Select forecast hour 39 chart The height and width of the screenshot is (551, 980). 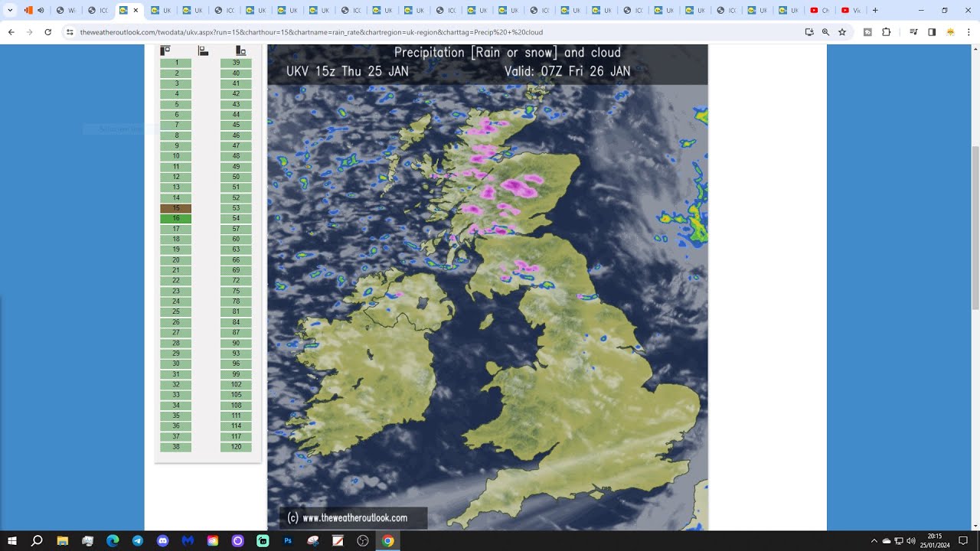[236, 63]
